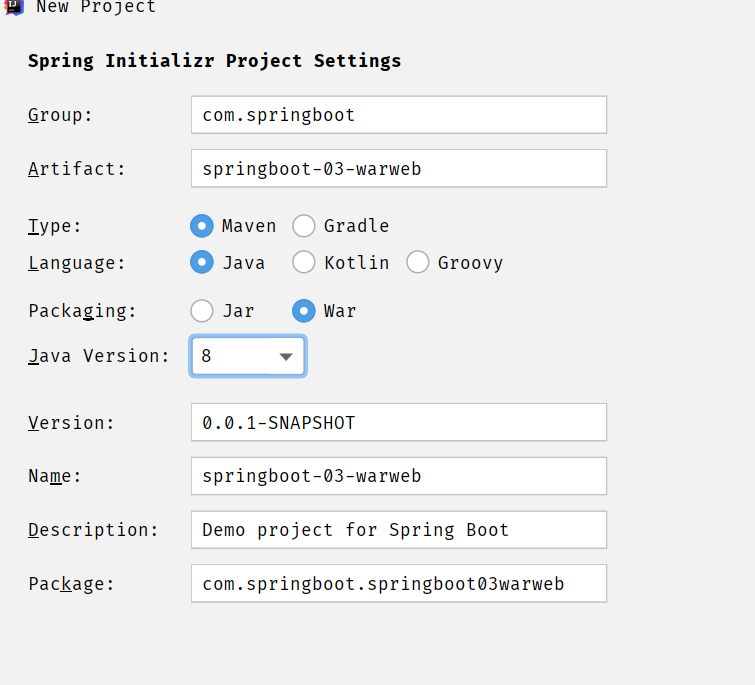Click into the Artifact input field
Screen dimensions: 755x685
click(x=399, y=168)
